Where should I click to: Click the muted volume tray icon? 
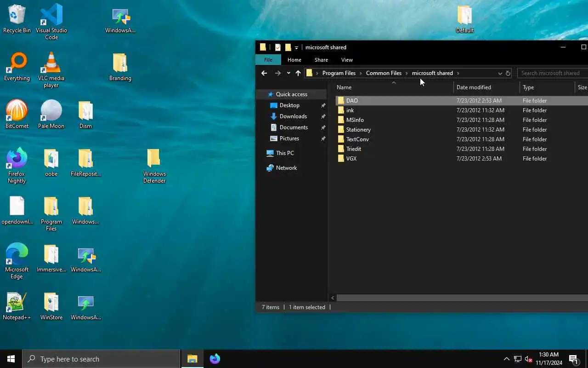click(x=529, y=359)
